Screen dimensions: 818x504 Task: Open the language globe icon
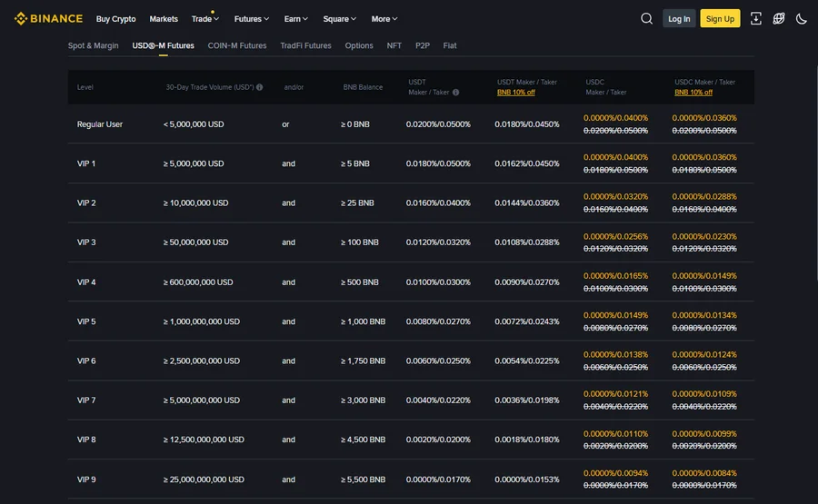[778, 19]
